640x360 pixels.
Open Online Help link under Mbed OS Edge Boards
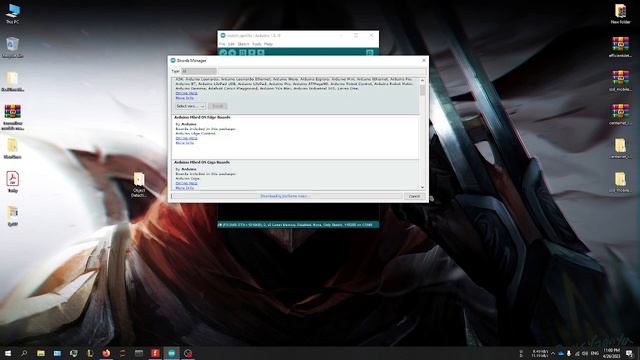click(187, 138)
